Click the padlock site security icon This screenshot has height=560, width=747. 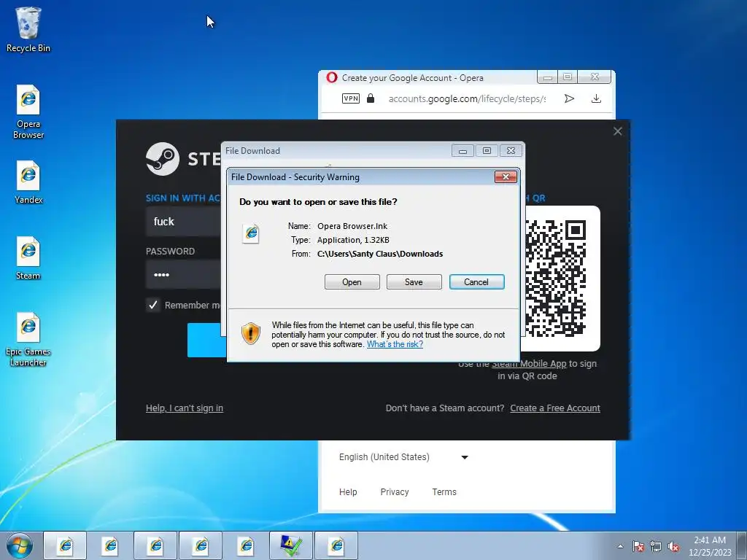[x=371, y=98]
